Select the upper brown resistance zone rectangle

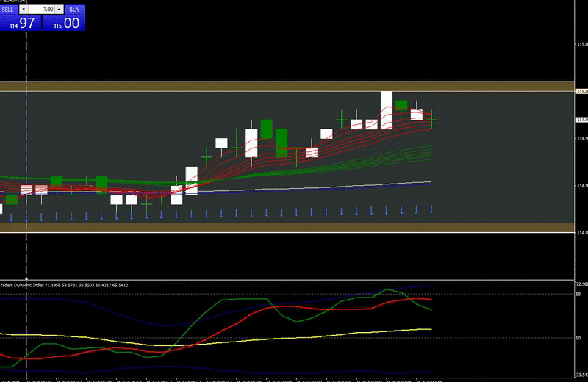point(287,87)
